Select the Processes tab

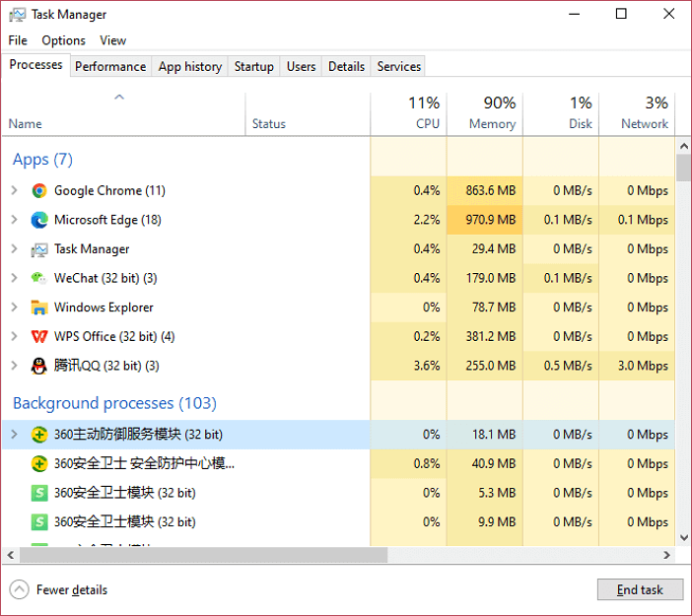pos(35,65)
